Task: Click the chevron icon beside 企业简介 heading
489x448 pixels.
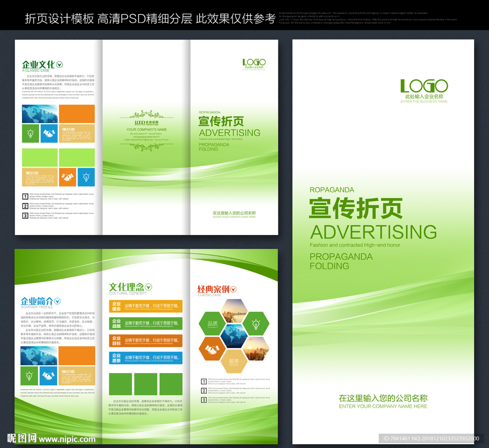Action: tap(57, 301)
